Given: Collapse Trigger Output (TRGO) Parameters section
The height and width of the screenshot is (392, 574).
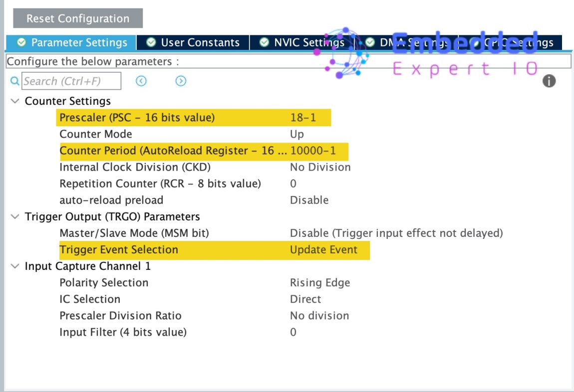Looking at the screenshot, I should click(14, 216).
